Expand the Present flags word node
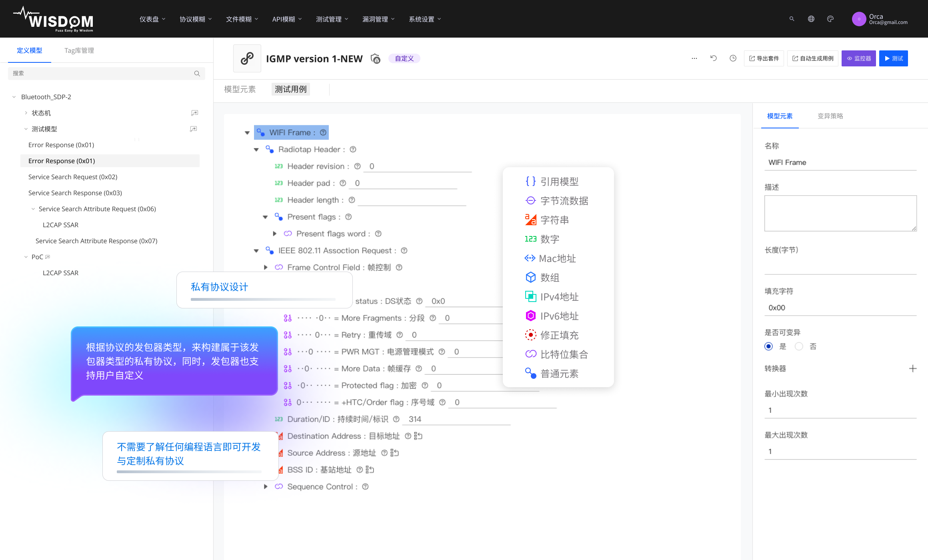Viewport: 928px width, 560px height. pyautogui.click(x=275, y=234)
